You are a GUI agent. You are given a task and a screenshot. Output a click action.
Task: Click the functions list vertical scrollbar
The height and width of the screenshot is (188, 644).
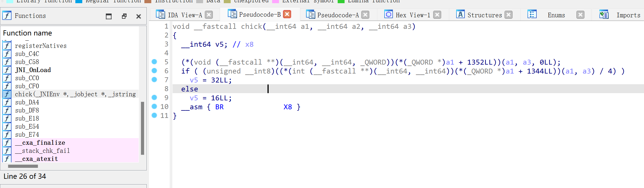[142, 128]
